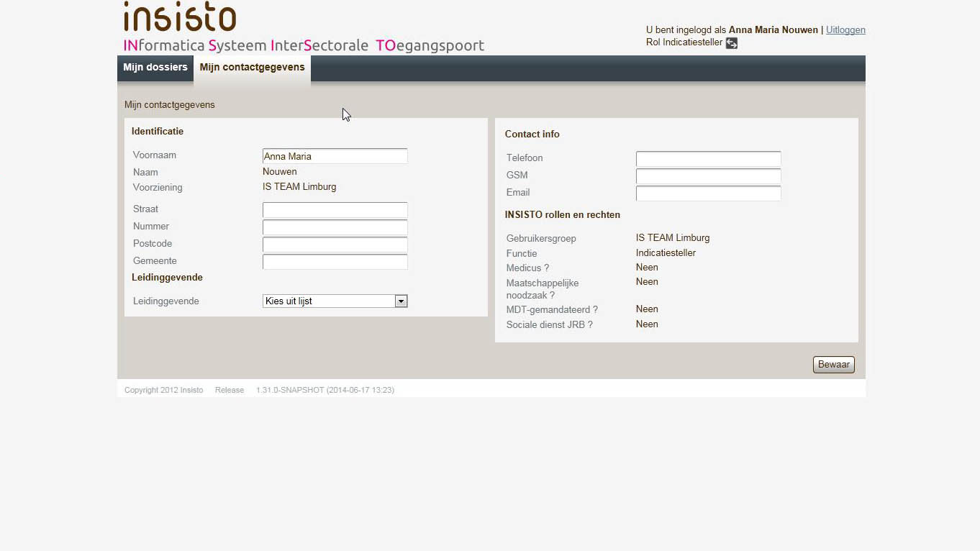The image size is (980, 551).
Task: Click the Functie value Indicatiesteller
Action: 666,253
